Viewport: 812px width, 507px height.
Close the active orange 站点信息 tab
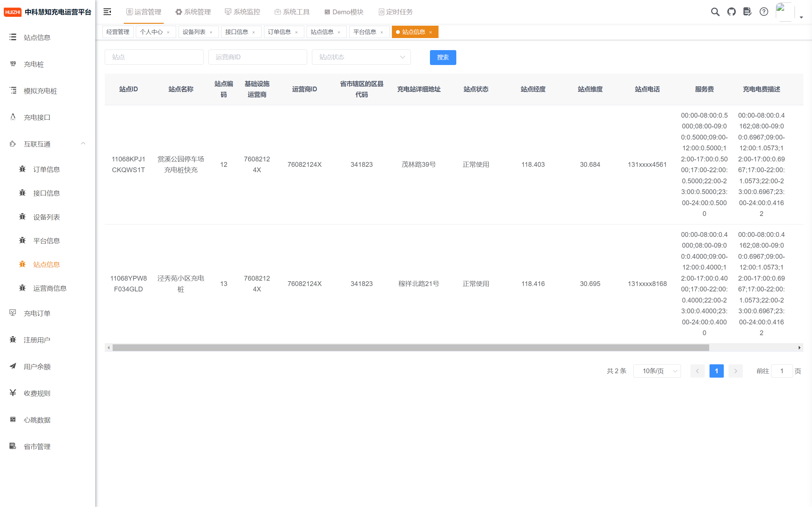point(431,32)
